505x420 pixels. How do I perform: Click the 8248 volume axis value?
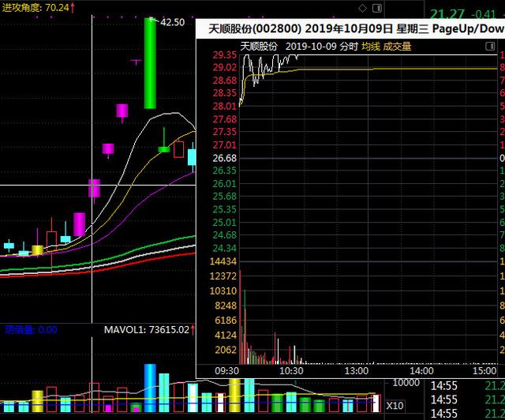click(x=226, y=306)
